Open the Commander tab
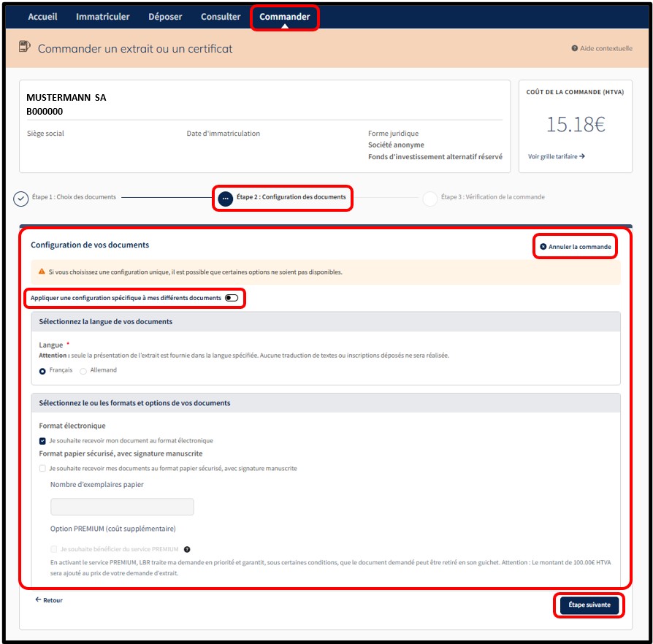 click(x=284, y=17)
